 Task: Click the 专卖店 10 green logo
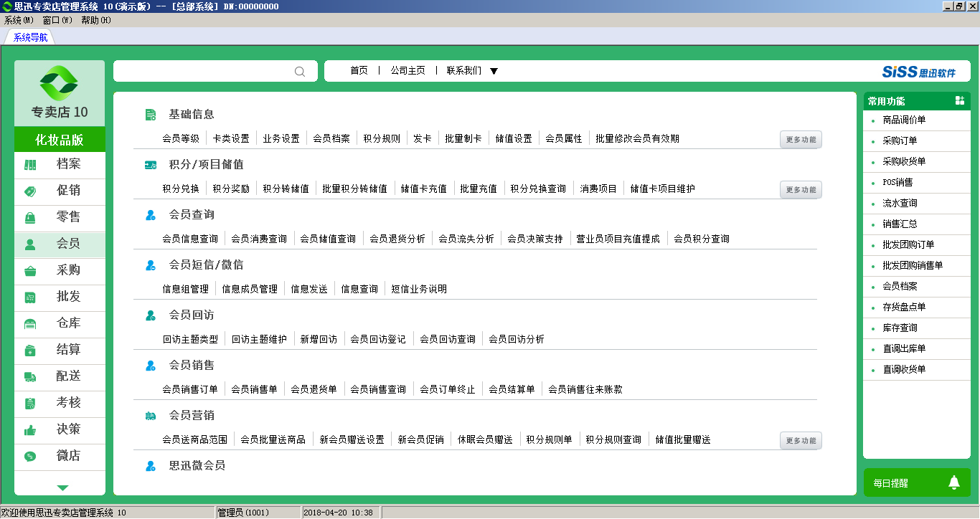click(x=59, y=83)
